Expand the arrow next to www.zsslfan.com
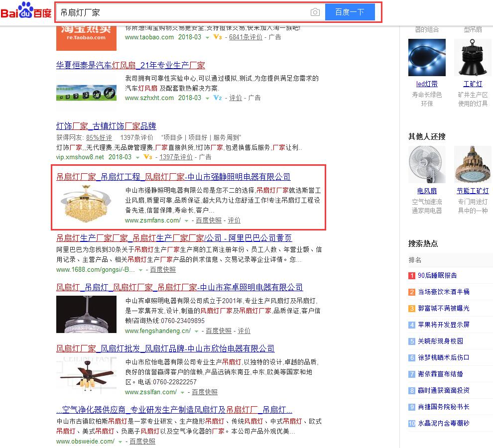 (x=183, y=392)
